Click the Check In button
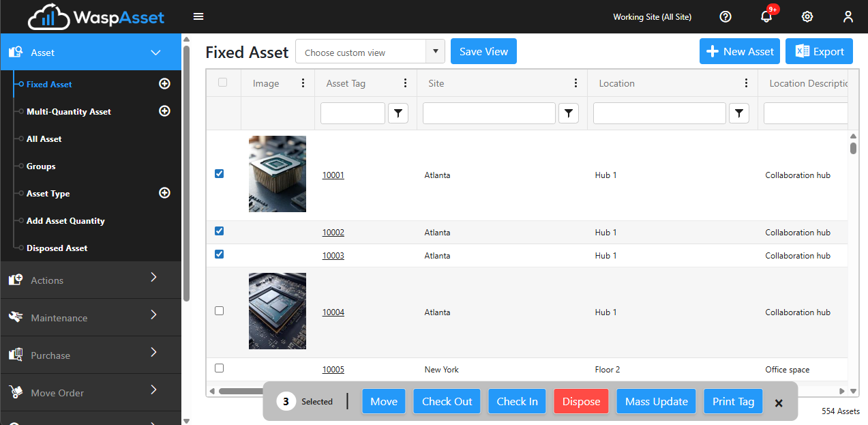868x425 pixels. tap(518, 401)
